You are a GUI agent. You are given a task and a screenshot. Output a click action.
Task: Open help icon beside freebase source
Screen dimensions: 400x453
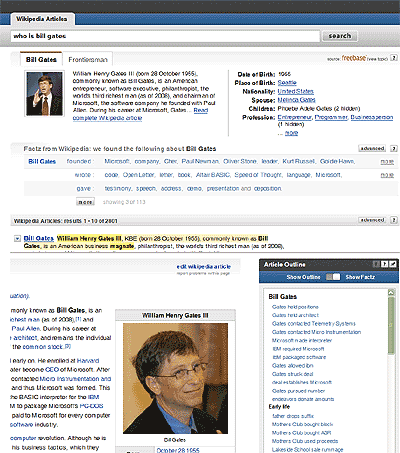(394, 58)
